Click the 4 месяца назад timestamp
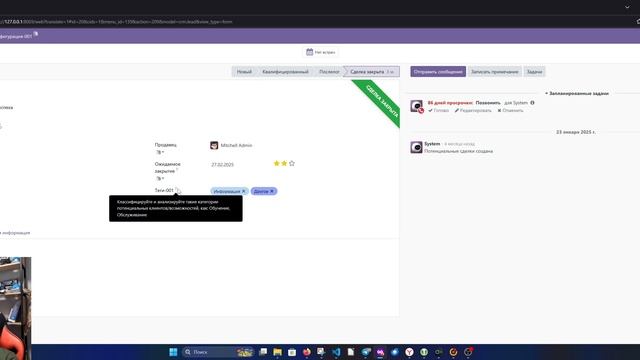The height and width of the screenshot is (360, 640). click(x=459, y=144)
